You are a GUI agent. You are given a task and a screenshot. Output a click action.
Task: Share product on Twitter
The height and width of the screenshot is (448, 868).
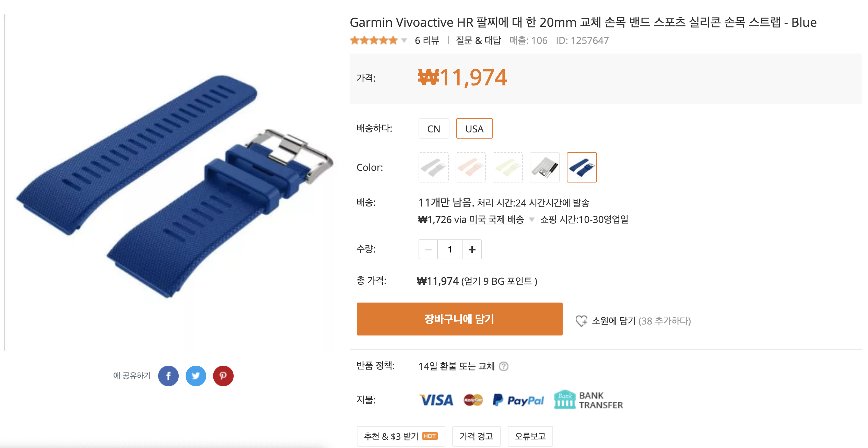click(196, 376)
